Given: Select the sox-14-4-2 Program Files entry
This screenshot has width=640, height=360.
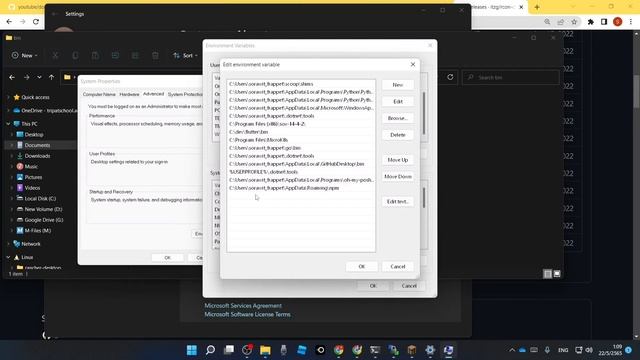Looking at the screenshot, I should (x=301, y=124).
